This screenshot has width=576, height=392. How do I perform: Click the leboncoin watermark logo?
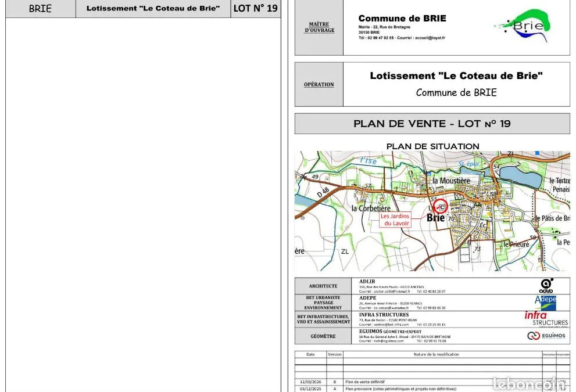coord(529,384)
